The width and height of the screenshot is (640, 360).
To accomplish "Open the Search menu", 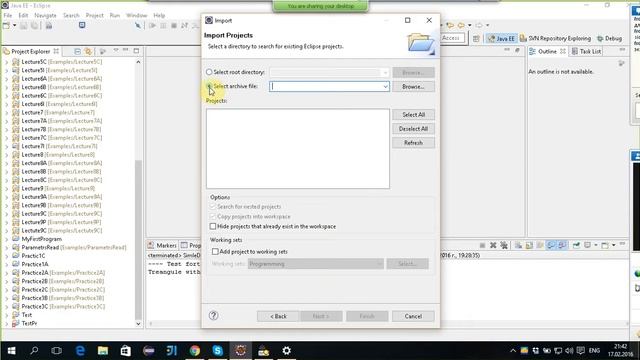I will click(x=71, y=16).
